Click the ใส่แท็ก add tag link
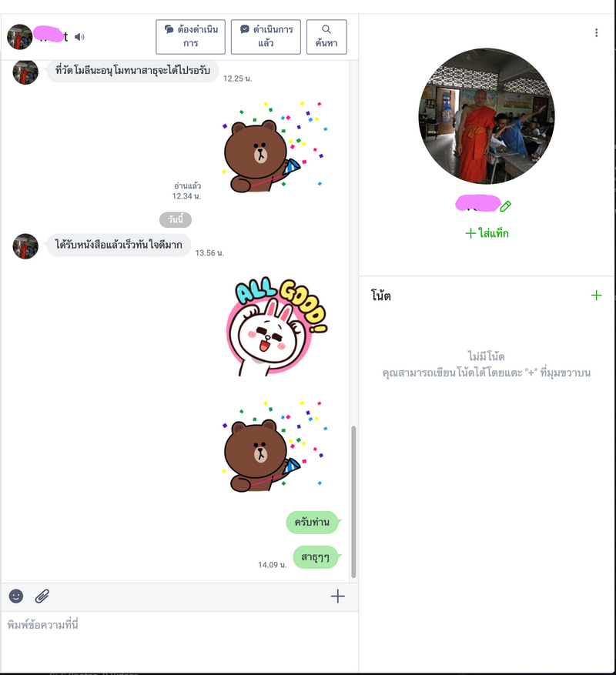This screenshot has height=675, width=616. [487, 233]
